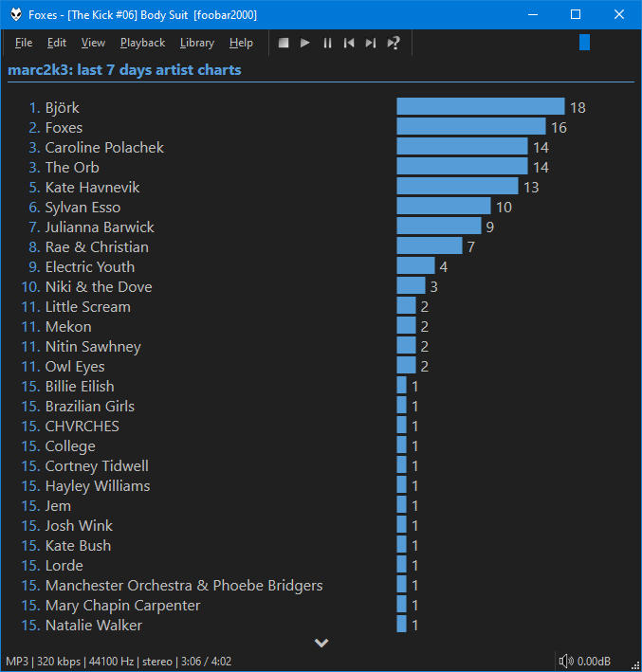The image size is (642, 672).
Task: Click Nitin Sawhney artist name
Action: (93, 347)
